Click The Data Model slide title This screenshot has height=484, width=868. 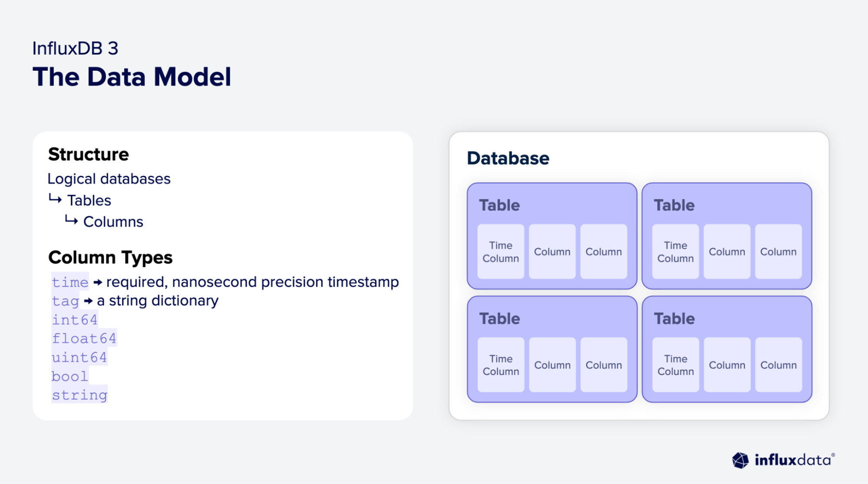coord(132,77)
